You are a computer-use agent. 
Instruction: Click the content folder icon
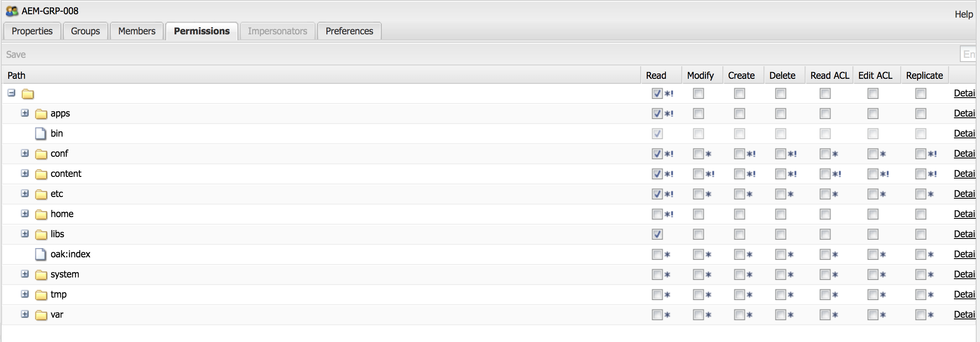41,174
